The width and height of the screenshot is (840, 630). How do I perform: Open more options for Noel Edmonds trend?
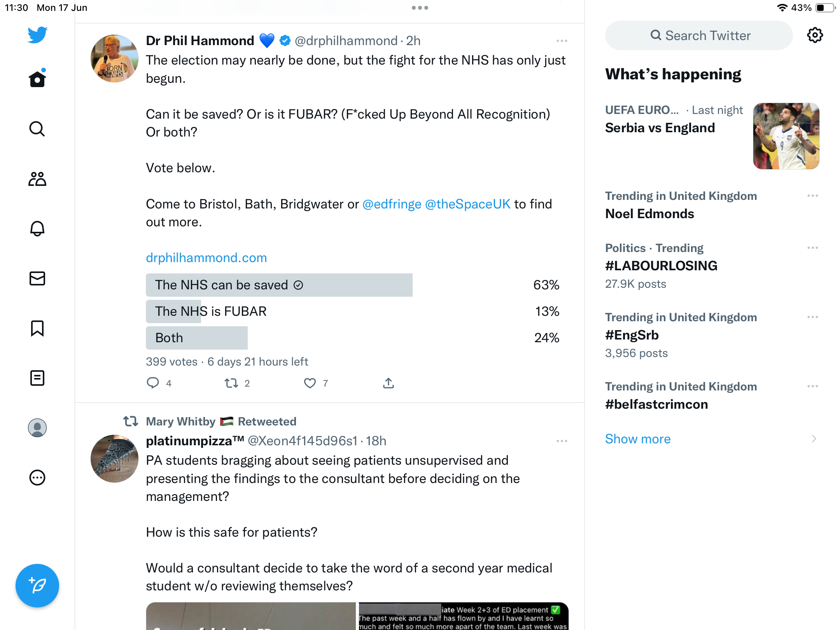(813, 196)
